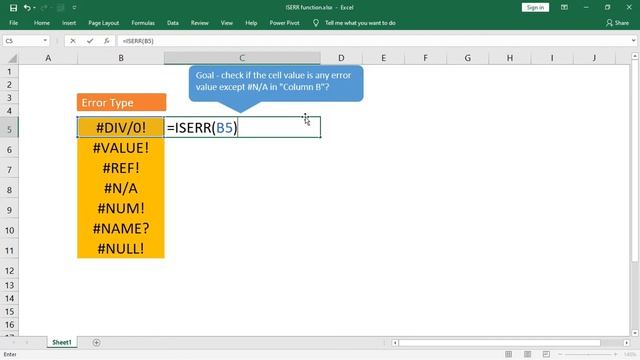The height and width of the screenshot is (360, 640).
Task: Open the Formulas ribbon tab
Action: coord(143,23)
